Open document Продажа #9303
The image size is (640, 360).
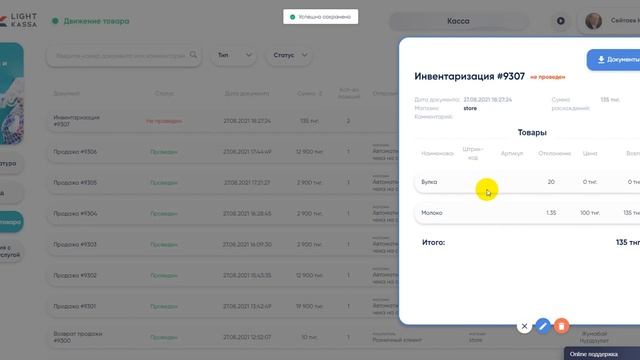click(x=75, y=244)
